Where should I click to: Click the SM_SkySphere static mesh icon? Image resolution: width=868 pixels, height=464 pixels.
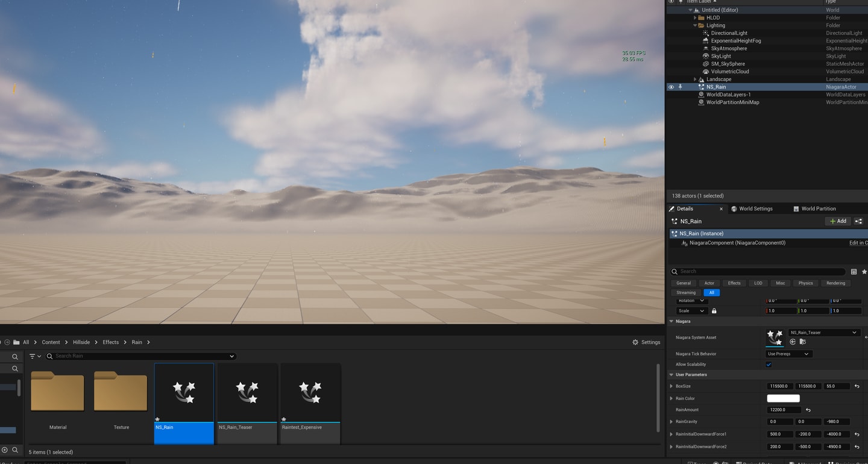706,64
